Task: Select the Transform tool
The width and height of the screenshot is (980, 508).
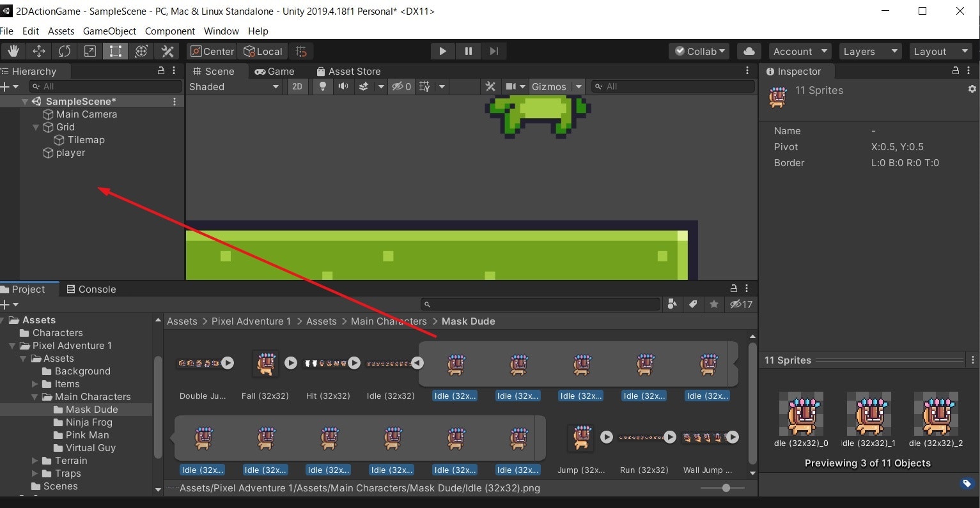Action: click(x=141, y=51)
